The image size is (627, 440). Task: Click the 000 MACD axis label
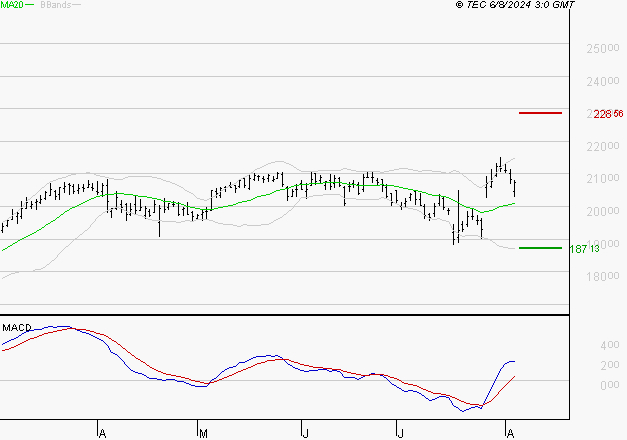[x=610, y=385]
